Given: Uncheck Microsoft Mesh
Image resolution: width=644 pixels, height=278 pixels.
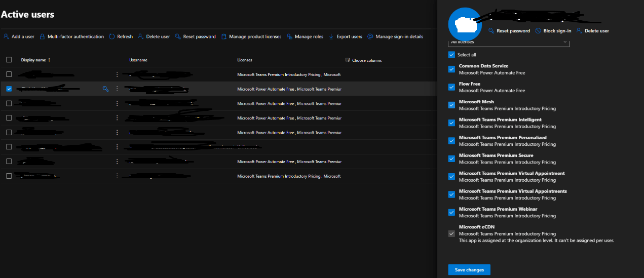Looking at the screenshot, I should (451, 105).
